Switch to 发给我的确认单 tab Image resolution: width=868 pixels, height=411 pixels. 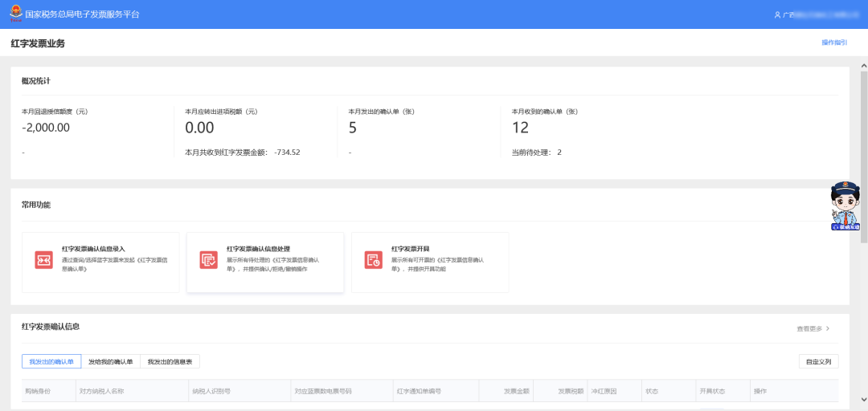pyautogui.click(x=111, y=362)
